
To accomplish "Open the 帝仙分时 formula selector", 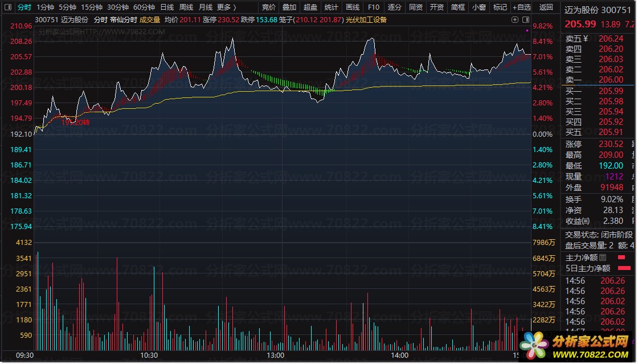I will 124,19.
